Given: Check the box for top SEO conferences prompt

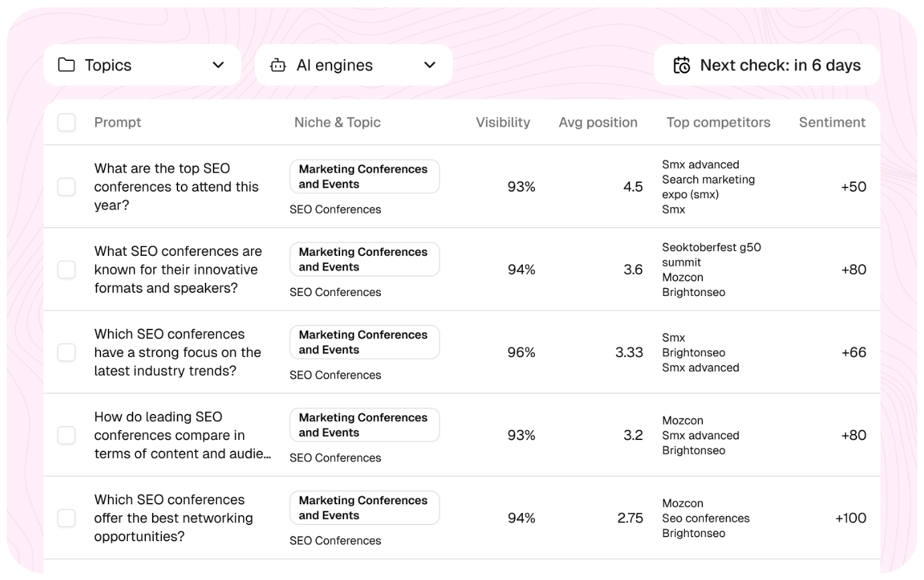Looking at the screenshot, I should click(x=66, y=187).
